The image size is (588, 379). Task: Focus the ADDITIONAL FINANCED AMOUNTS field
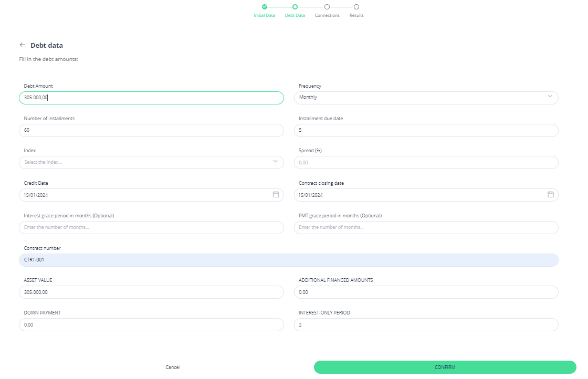click(426, 292)
